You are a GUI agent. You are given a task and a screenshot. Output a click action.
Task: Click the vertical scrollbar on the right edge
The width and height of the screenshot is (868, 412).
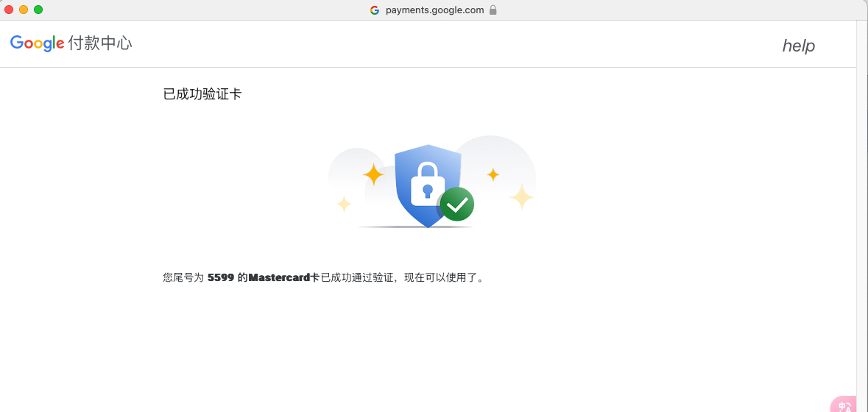pos(862,213)
